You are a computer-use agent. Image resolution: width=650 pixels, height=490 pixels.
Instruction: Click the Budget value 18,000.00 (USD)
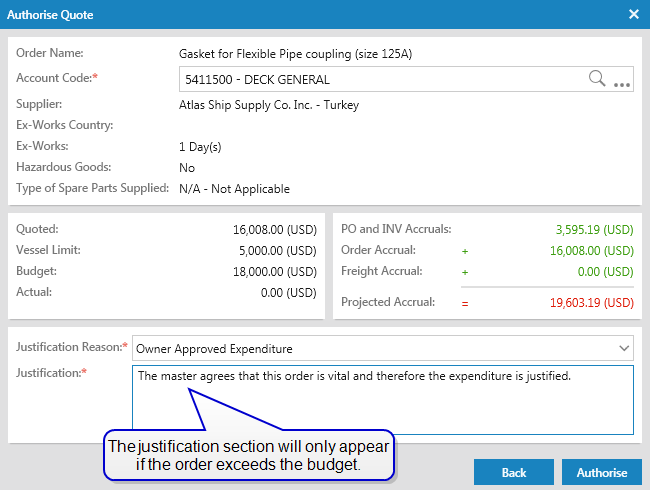(x=274, y=271)
